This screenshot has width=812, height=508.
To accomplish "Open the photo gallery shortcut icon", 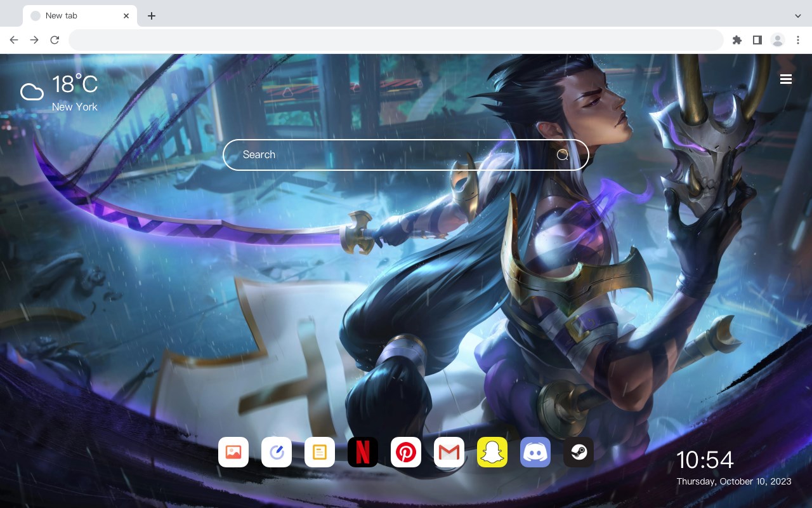I will (x=233, y=452).
